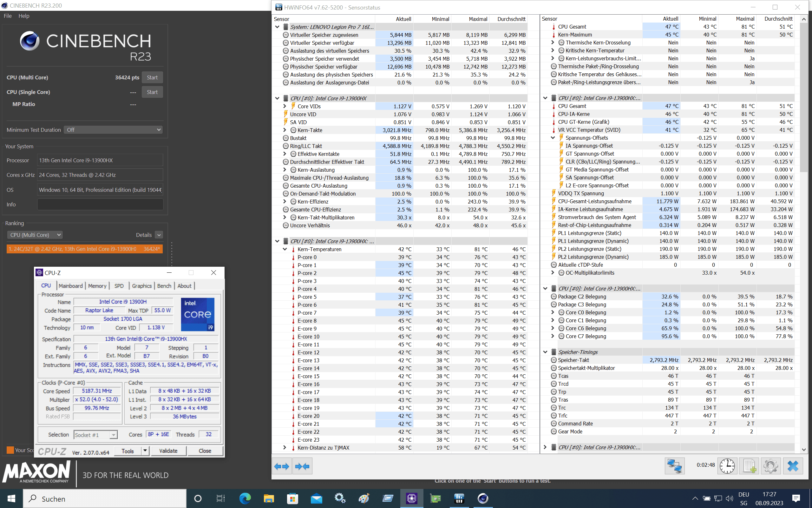Click the Intel Core i9 badge in CPU-Z
This screenshot has width=812, height=508.
tap(198, 314)
